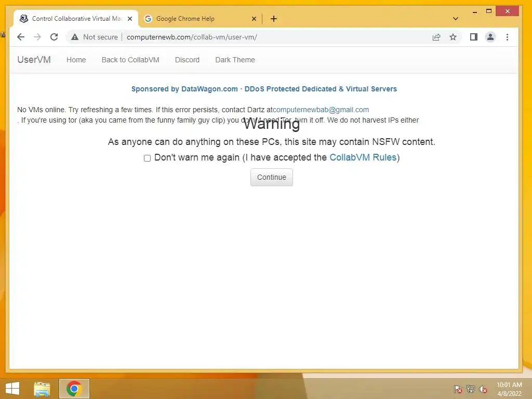Reload the page with the refresh icon

(x=54, y=37)
